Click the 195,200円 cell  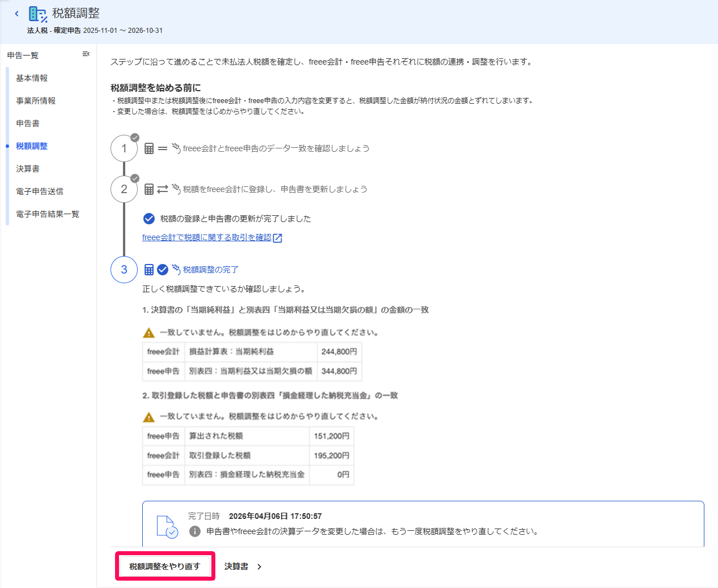coord(332,455)
